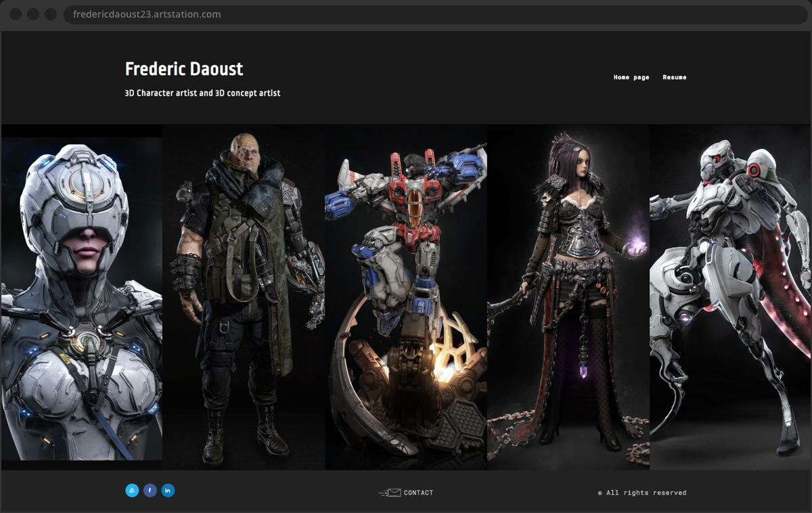812x513 pixels.
Task: Click the Frederic Daoust site title
Action: coord(184,69)
